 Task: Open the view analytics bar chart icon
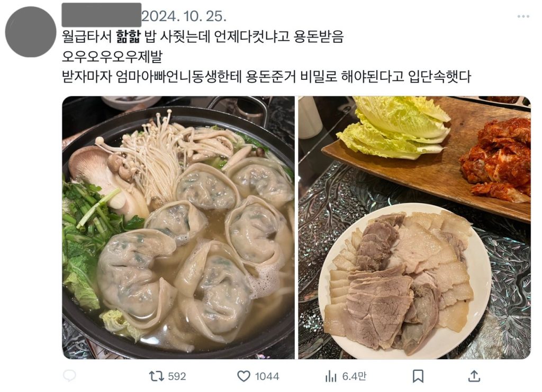(x=330, y=376)
